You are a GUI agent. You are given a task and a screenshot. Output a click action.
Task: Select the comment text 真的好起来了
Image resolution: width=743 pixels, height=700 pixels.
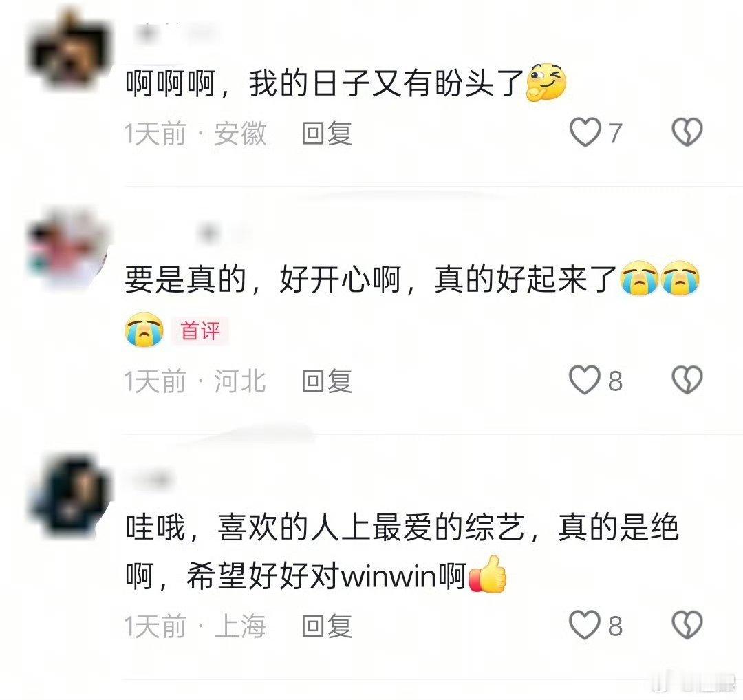point(526,279)
